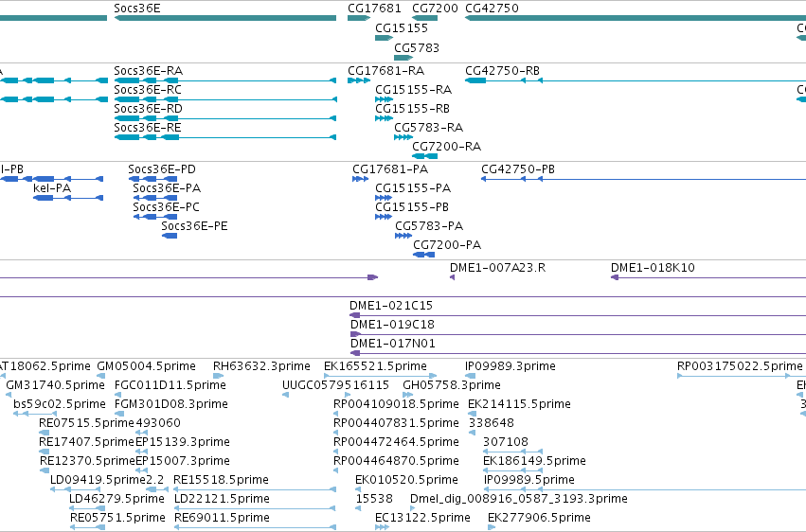The width and height of the screenshot is (806, 532).
Task: Open protein CG17681-PA
Action: (x=390, y=169)
